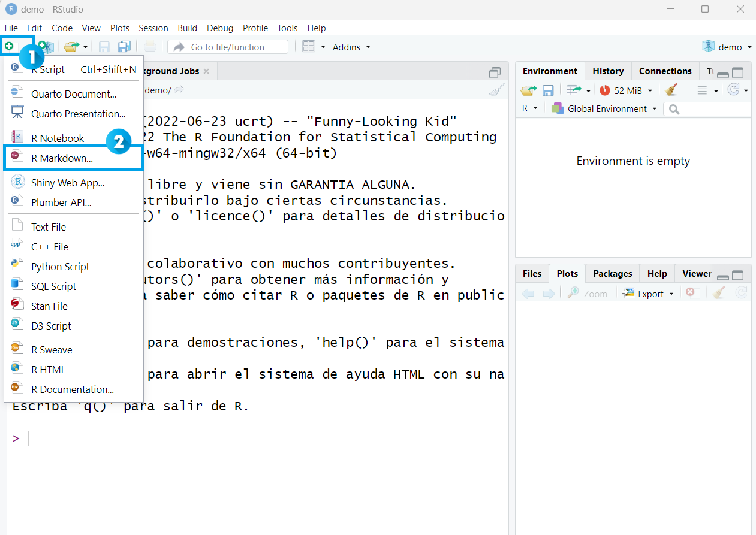The image size is (756, 535).
Task: Click the Environment refresh icon
Action: coord(733,90)
